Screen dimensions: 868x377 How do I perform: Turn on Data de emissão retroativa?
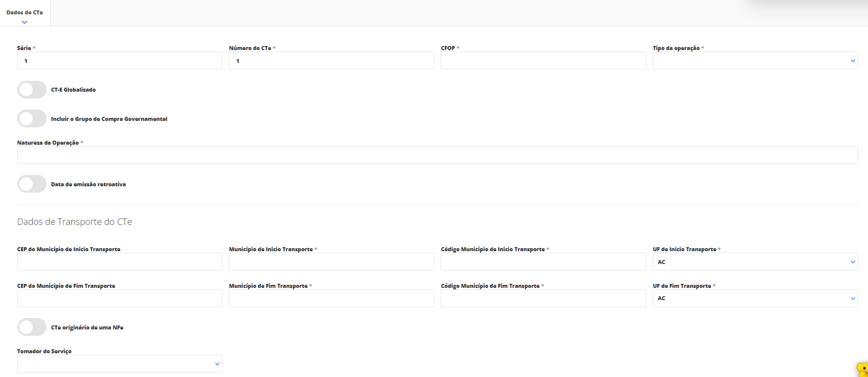click(32, 184)
